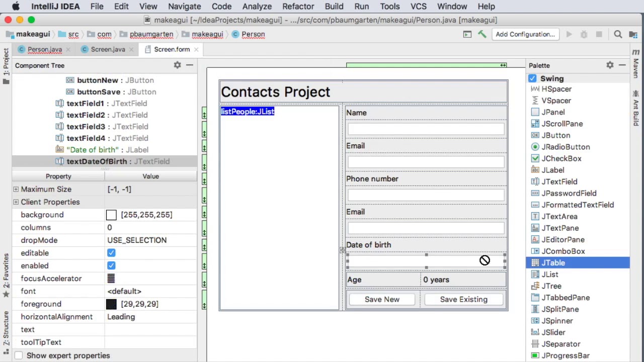Close the Screen.form tab
This screenshot has height=362, width=644.
click(196, 49)
